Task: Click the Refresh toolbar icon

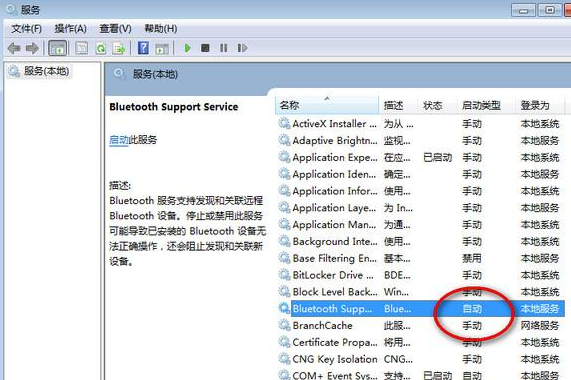Action: pyautogui.click(x=101, y=48)
